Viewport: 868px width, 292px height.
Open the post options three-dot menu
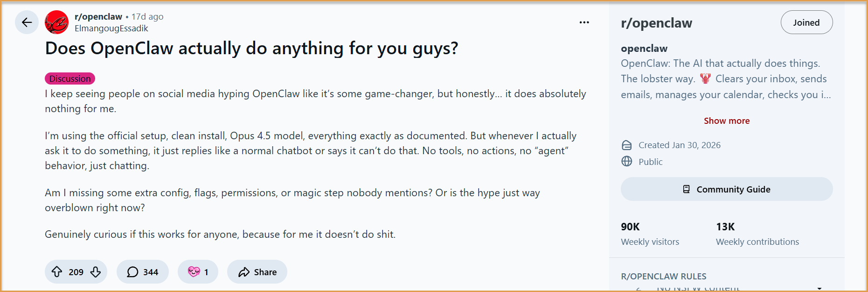coord(584,22)
